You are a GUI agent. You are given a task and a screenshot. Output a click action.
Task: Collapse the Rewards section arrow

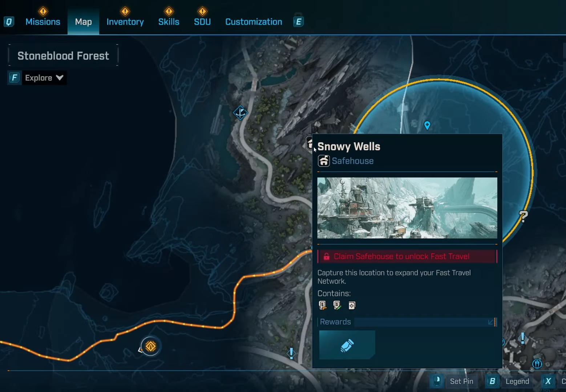(491, 322)
